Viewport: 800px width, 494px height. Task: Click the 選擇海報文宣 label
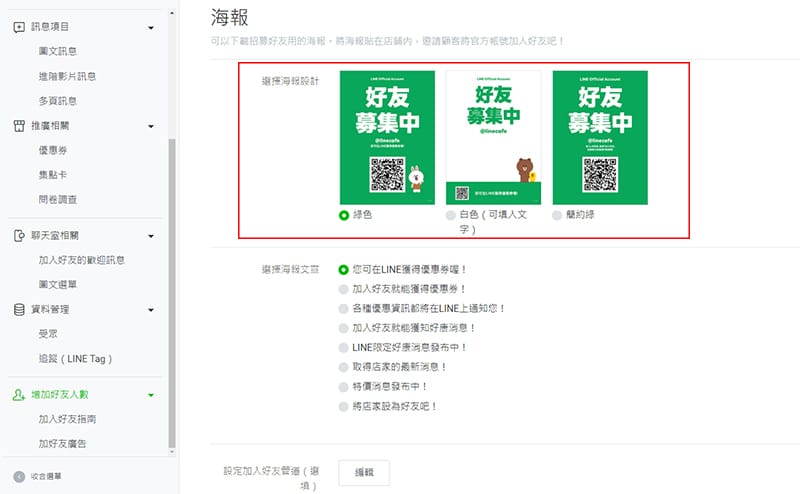click(x=290, y=269)
